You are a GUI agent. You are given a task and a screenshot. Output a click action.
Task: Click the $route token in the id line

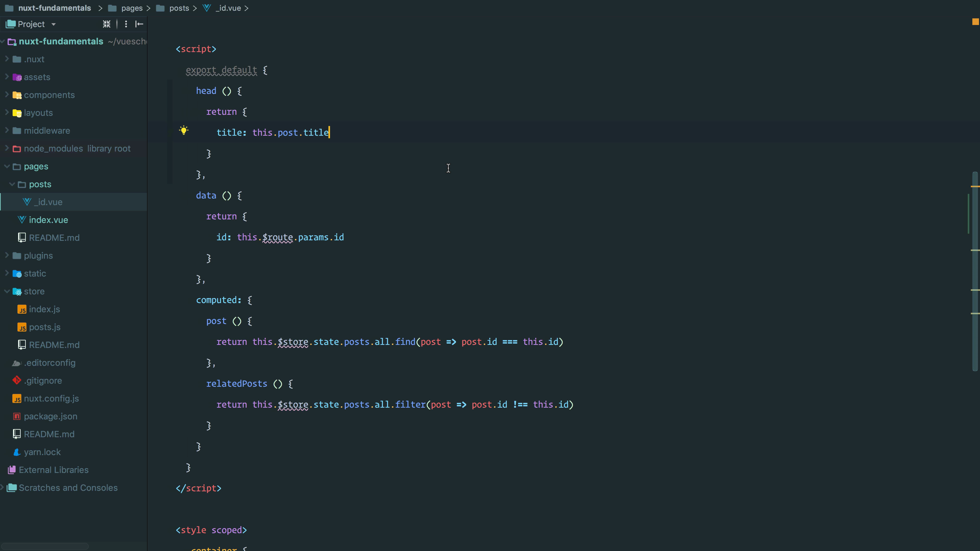(x=278, y=237)
